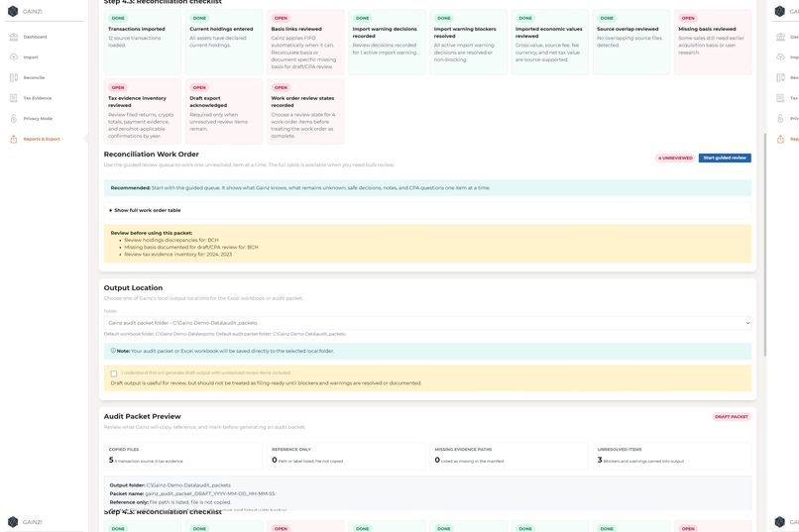Click the Start guided review button
Image resolution: width=799 pixels, height=532 pixels.
725,158
